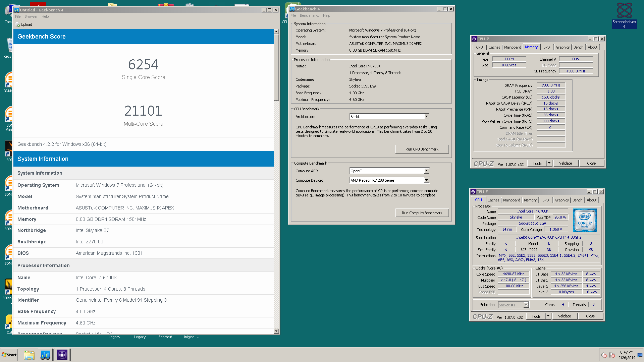Open File menu in Geekbench 4 benchmark window
The image size is (644, 362).
click(293, 15)
